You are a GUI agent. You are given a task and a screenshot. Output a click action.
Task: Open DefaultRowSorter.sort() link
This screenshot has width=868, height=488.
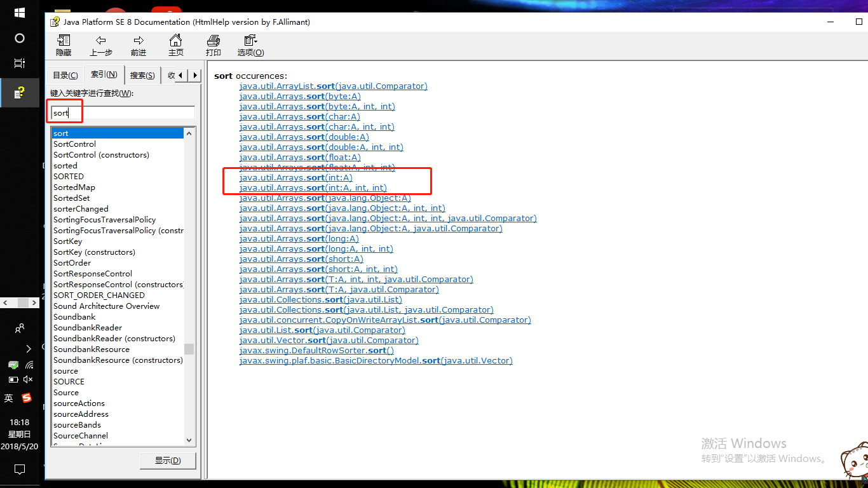[316, 351]
